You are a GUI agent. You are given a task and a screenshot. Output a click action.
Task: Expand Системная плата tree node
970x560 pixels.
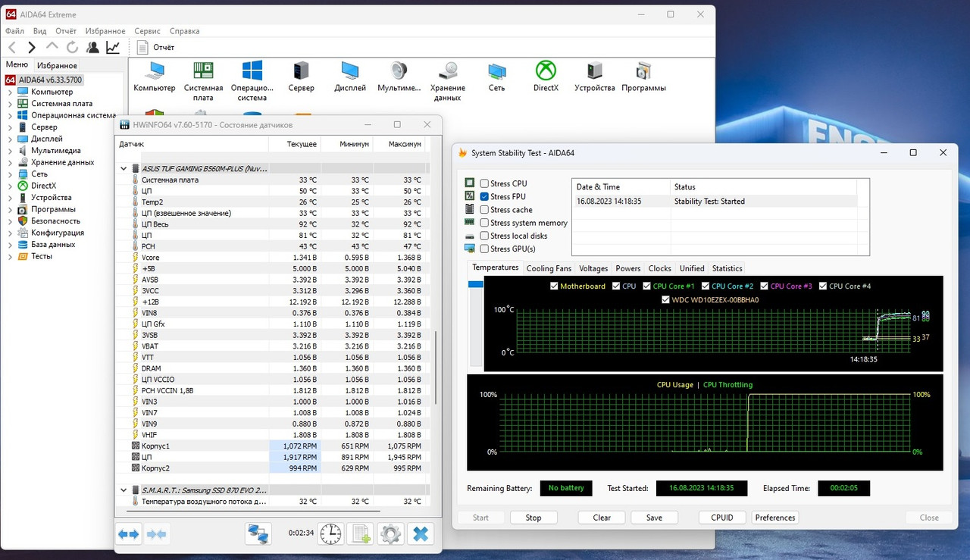coord(10,104)
